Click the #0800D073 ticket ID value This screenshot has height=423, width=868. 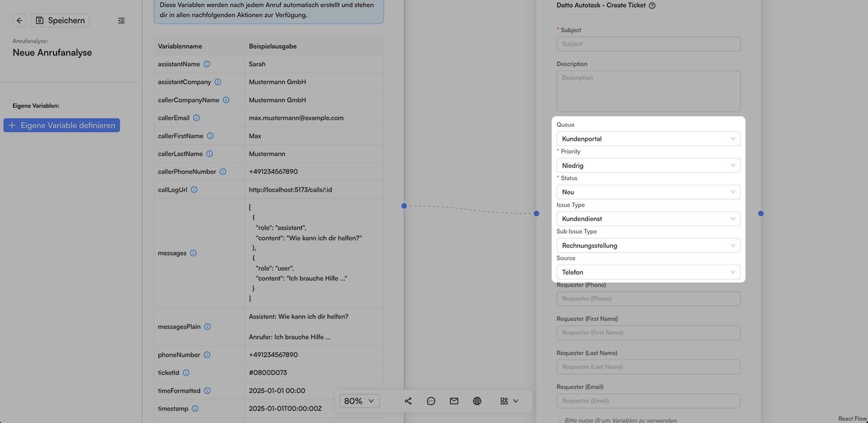click(x=268, y=372)
